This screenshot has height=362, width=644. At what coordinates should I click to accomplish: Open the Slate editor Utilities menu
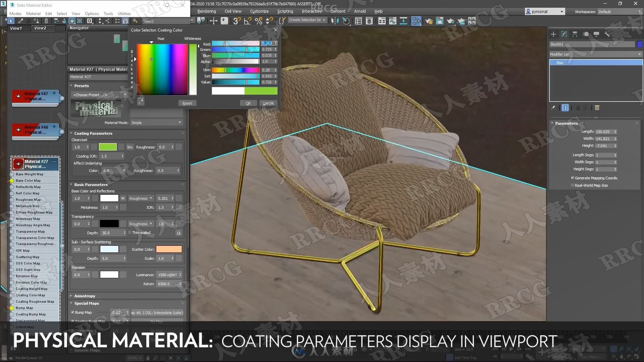coord(124,14)
